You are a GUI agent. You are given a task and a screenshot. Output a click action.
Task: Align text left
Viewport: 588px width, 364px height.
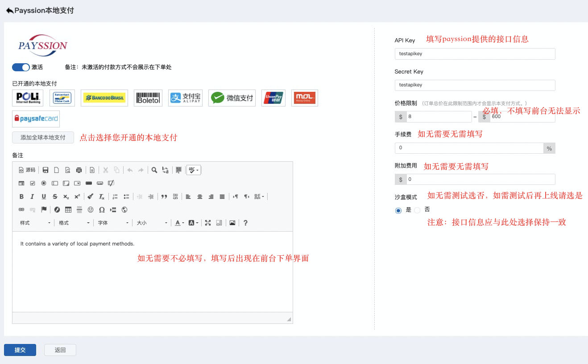point(188,196)
